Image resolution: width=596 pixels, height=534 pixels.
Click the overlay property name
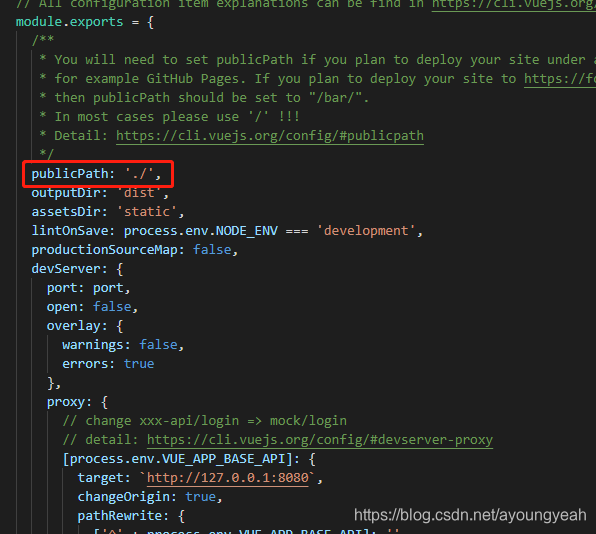pos(73,326)
